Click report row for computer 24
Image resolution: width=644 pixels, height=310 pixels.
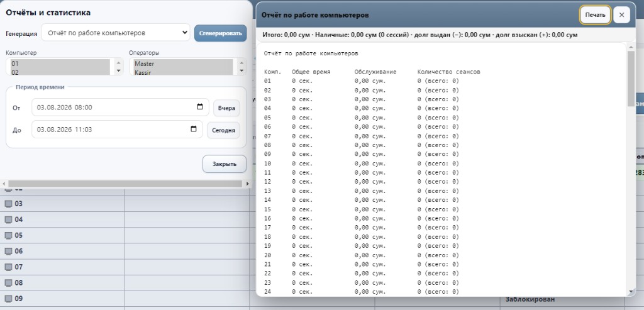point(362,292)
